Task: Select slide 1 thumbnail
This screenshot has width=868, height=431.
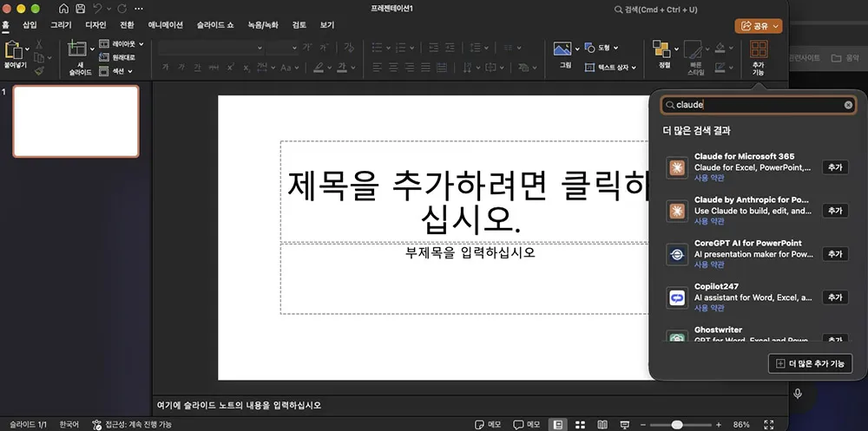Action: tap(76, 121)
